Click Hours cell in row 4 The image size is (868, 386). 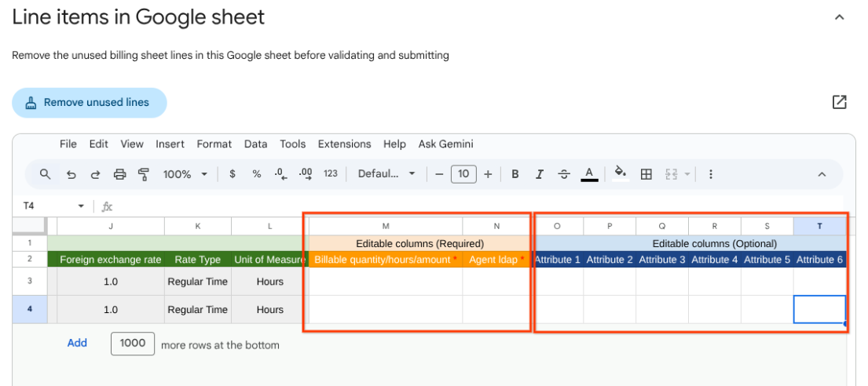[x=269, y=310]
